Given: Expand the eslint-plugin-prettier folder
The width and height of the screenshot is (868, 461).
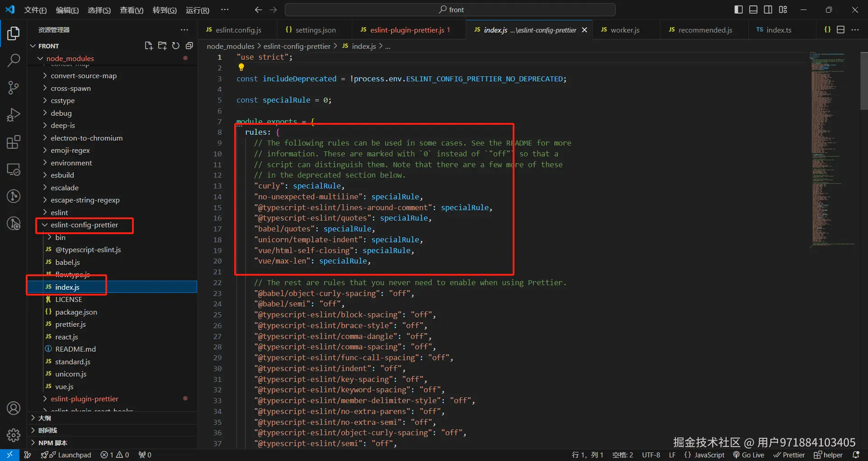Looking at the screenshot, I should coord(84,399).
